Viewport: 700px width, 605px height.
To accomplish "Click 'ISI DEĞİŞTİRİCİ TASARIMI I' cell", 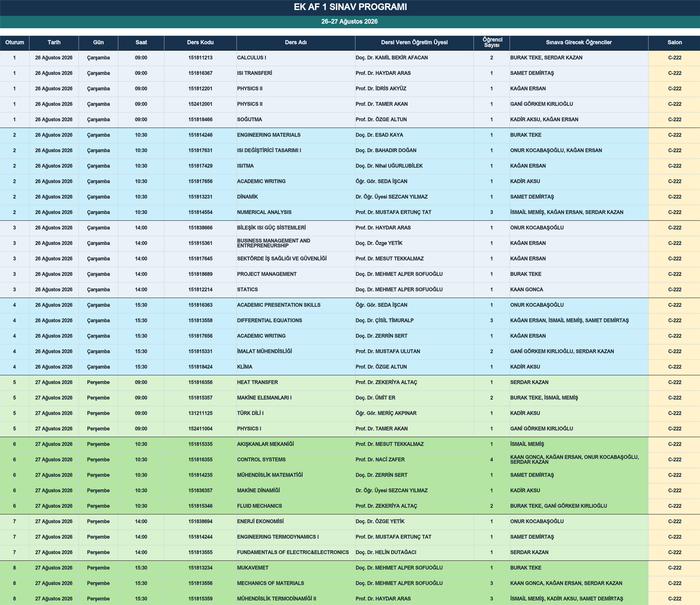I will point(296,151).
